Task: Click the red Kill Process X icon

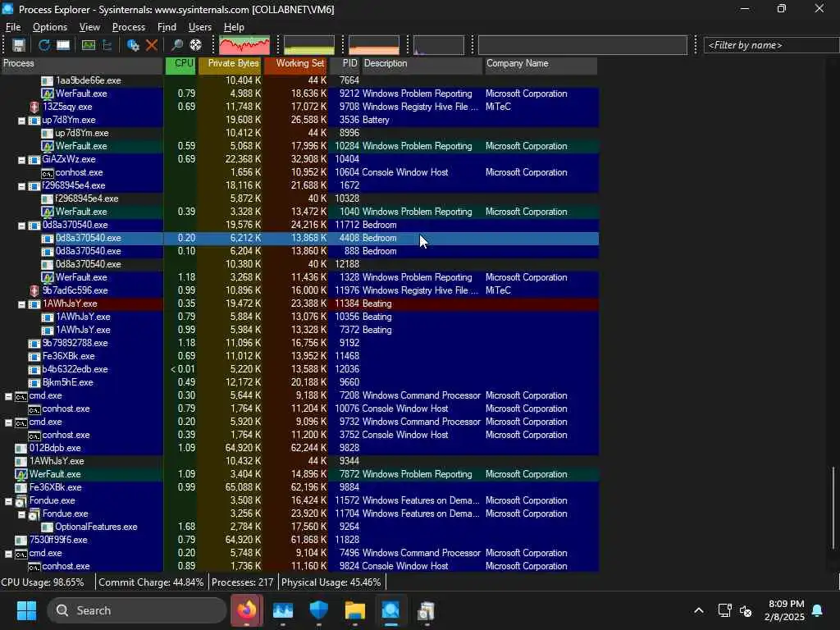Action: (152, 46)
